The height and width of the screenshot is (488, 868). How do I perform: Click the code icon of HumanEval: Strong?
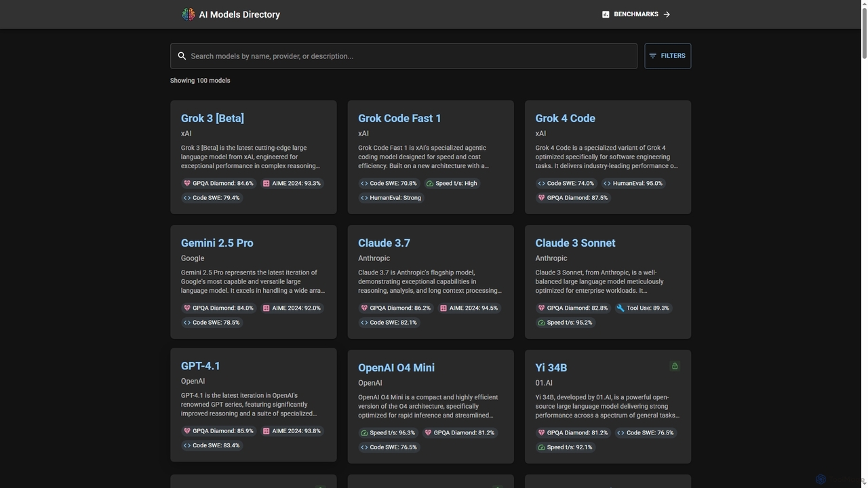tap(364, 198)
